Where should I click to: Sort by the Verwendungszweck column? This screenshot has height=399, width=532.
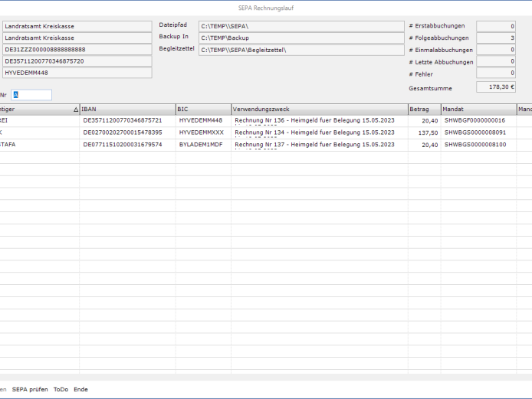pos(318,110)
